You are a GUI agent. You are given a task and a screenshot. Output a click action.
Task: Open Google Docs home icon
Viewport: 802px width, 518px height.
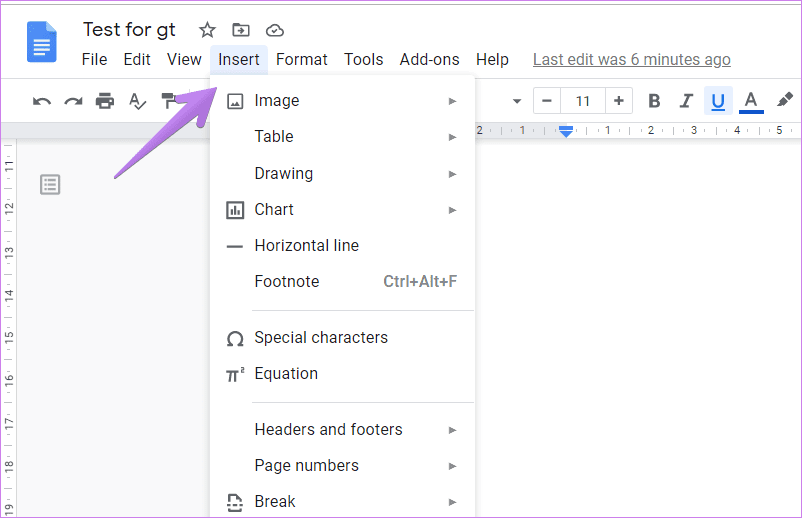point(41,42)
